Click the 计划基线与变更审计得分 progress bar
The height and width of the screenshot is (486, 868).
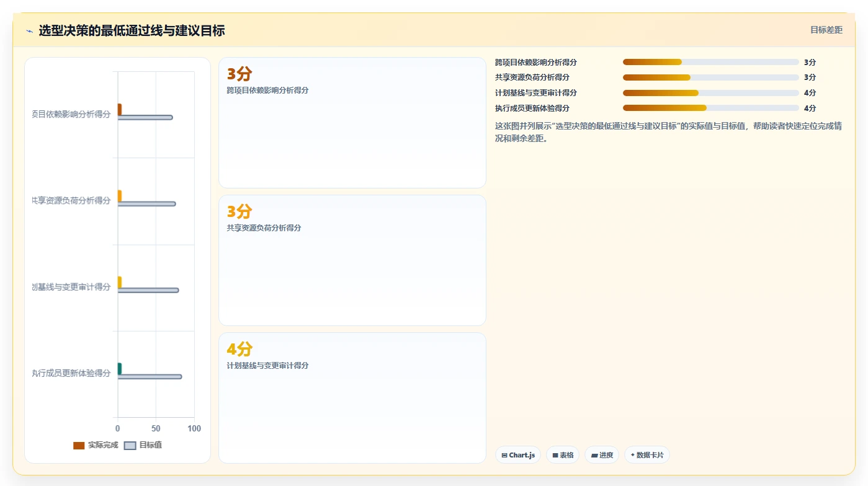point(711,93)
